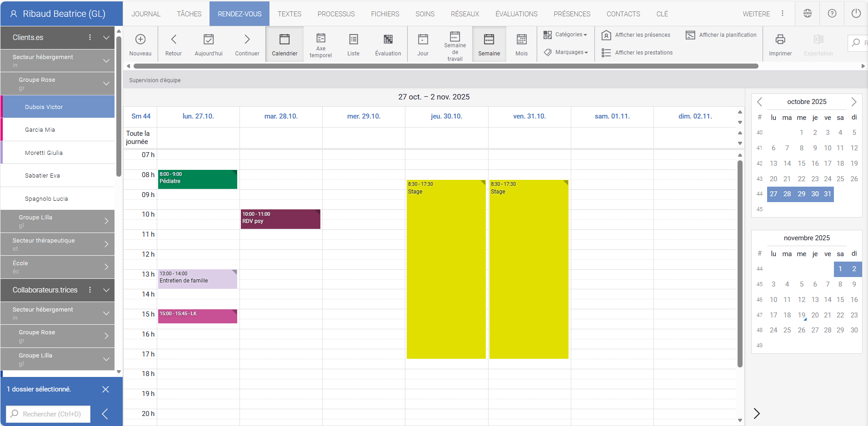The width and height of the screenshot is (868, 426).
Task: Toggle Afficher les prestations
Action: (637, 53)
